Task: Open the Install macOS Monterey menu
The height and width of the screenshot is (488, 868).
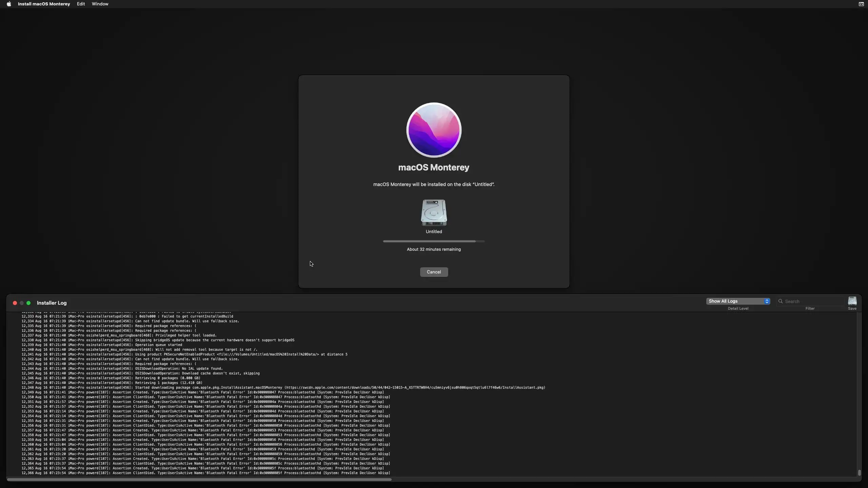Action: (44, 4)
